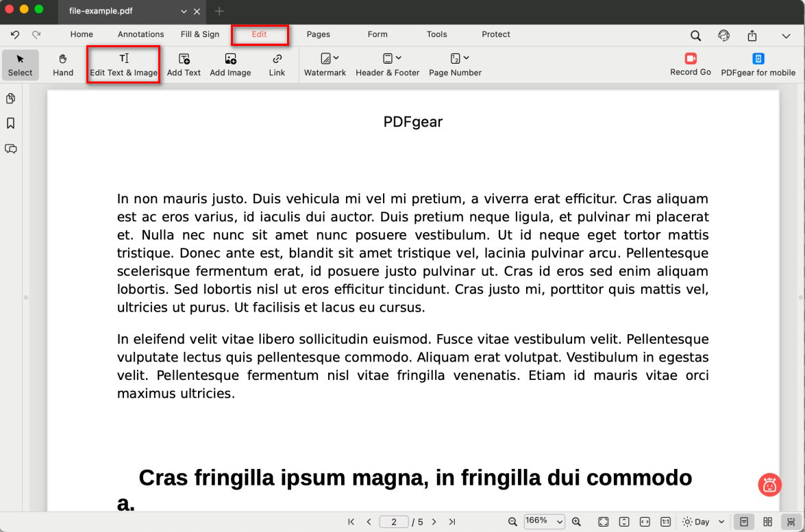Click the page number input field

click(394, 522)
